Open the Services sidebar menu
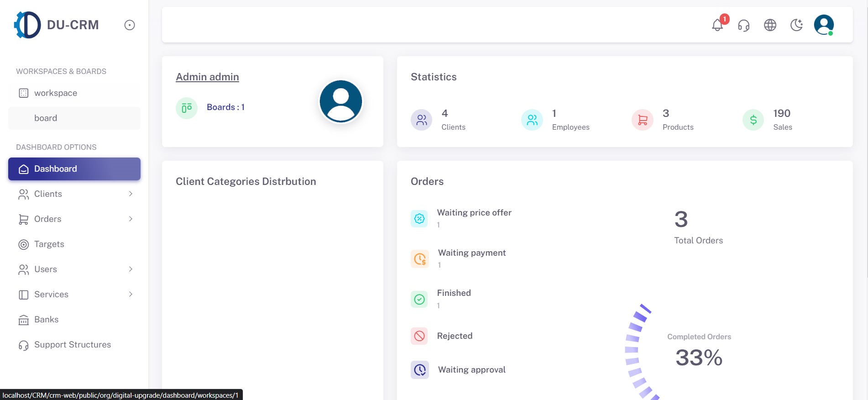Image resolution: width=868 pixels, height=400 pixels. pos(74,295)
